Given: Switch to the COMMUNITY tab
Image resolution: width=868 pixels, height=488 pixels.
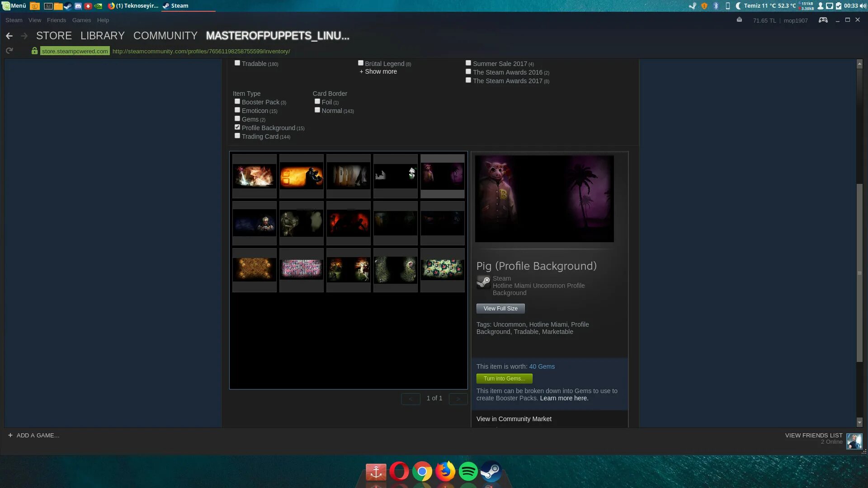Looking at the screenshot, I should coord(165,36).
